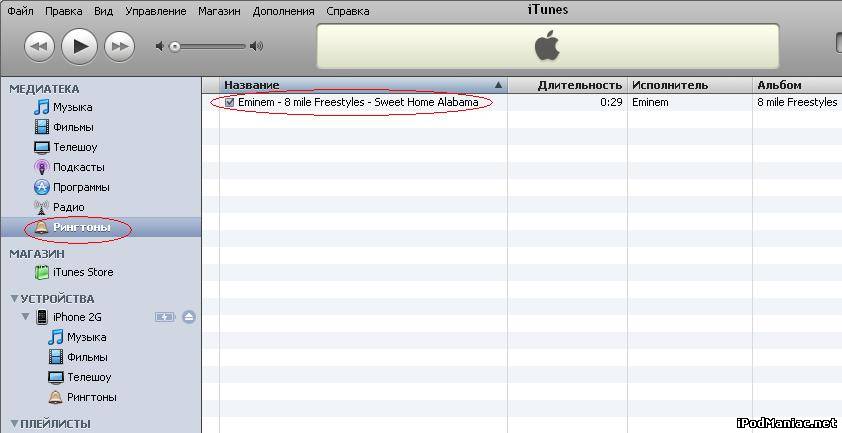Open the Справка menu
This screenshot has height=433, width=842.
(347, 11)
